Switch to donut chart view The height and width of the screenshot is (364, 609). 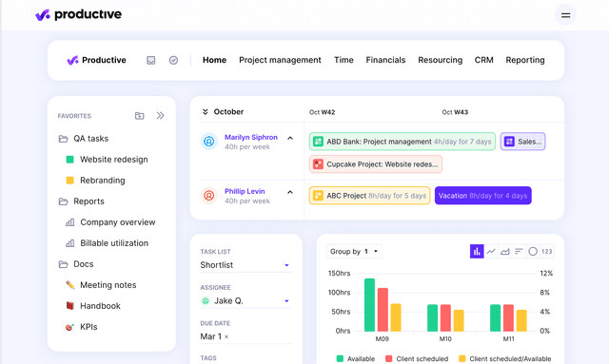(533, 252)
